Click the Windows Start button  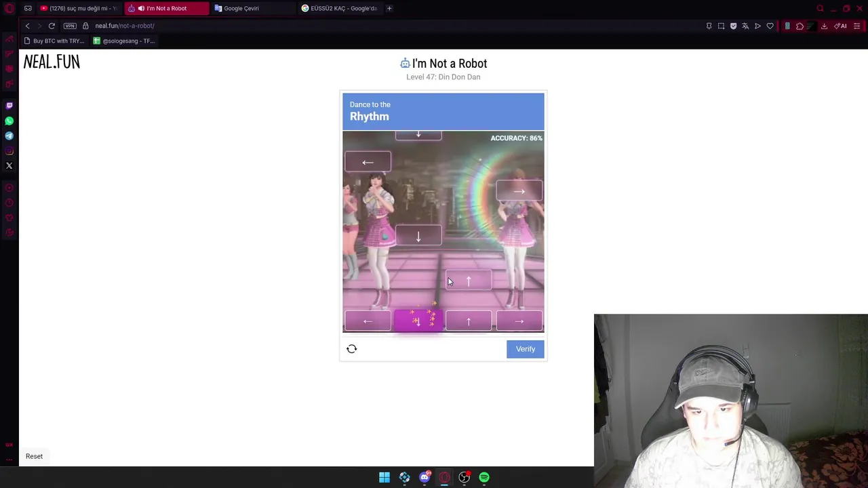click(x=384, y=477)
